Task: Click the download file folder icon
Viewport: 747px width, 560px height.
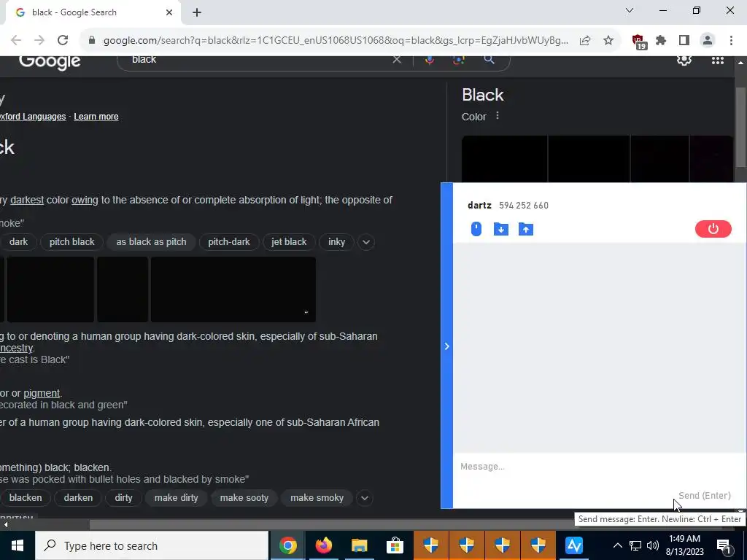Action: pyautogui.click(x=500, y=229)
